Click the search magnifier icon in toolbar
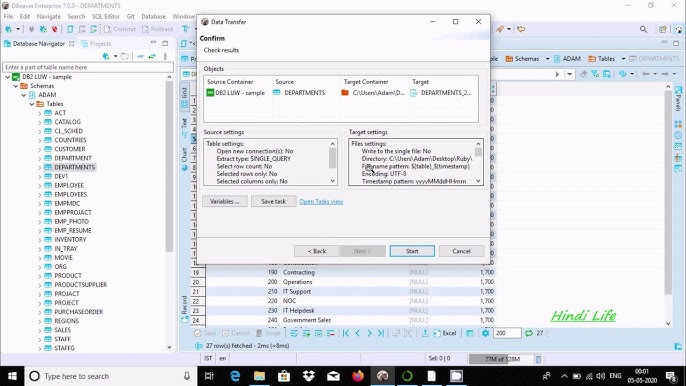686x386 pixels. coord(643,29)
